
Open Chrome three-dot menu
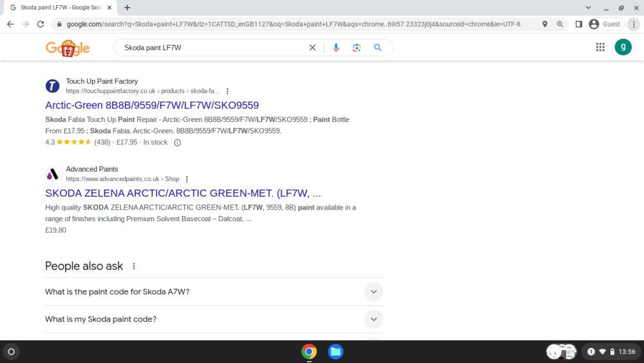[634, 25]
